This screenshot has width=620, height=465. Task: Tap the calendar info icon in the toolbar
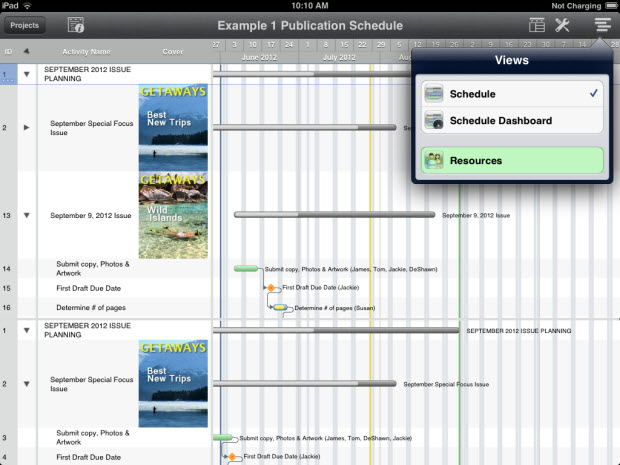76,25
